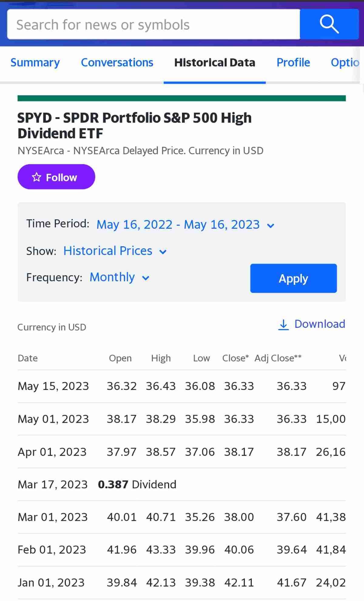Click the Download link text
364x601 pixels.
(320, 324)
